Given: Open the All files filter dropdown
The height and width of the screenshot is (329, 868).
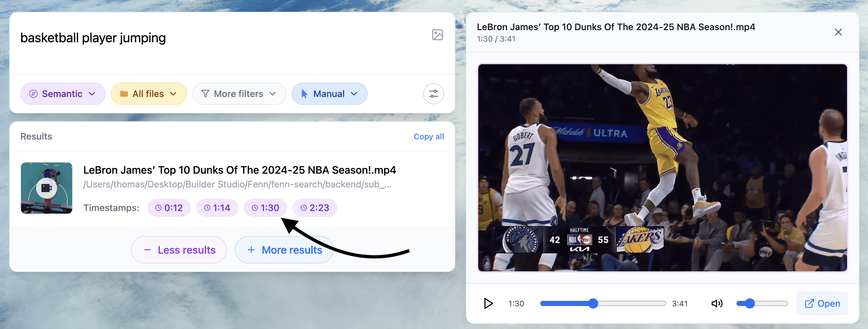Looking at the screenshot, I should point(149,94).
